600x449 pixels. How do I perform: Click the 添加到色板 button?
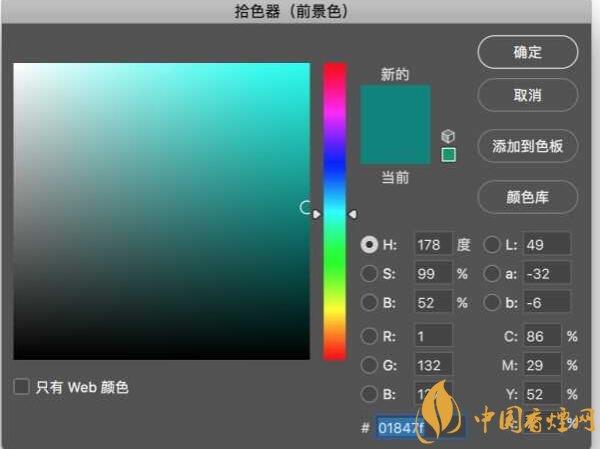coord(527,146)
